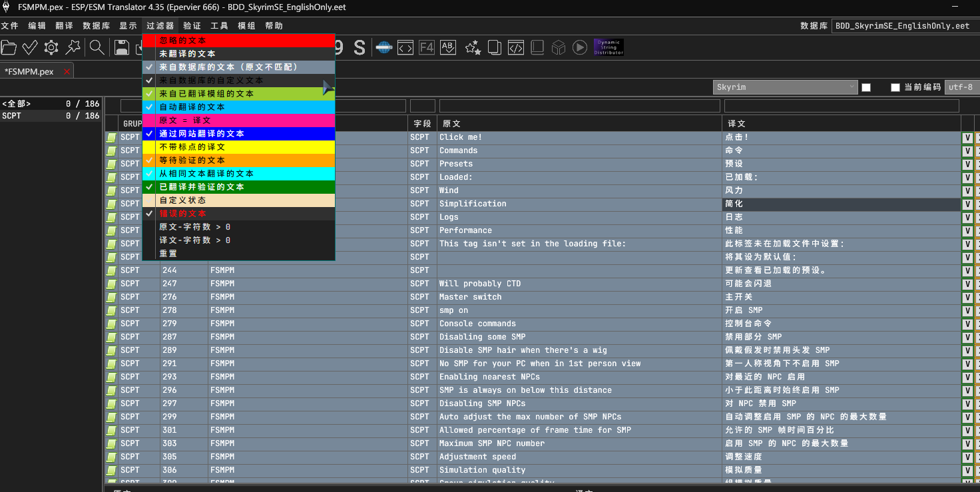Select 未翻译的文本 filter entry
The height and width of the screenshot is (492, 980).
point(238,54)
